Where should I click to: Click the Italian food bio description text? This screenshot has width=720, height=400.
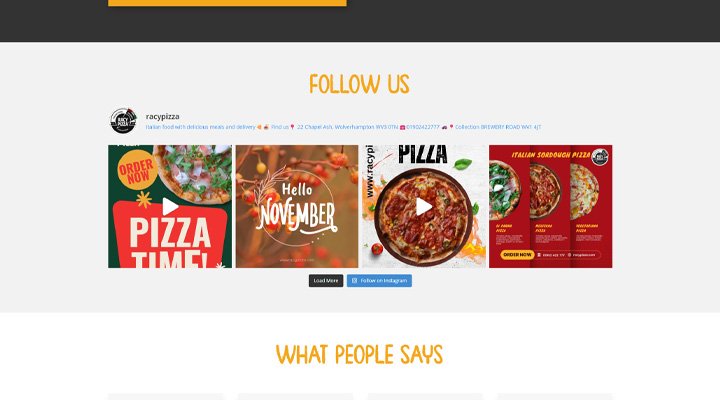coord(200,127)
